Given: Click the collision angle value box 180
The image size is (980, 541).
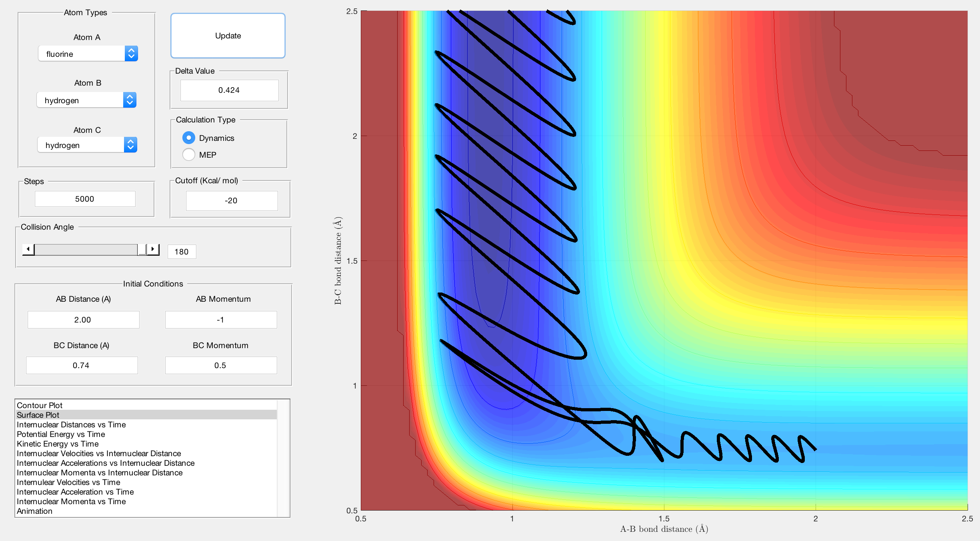Looking at the screenshot, I should coord(182,252).
